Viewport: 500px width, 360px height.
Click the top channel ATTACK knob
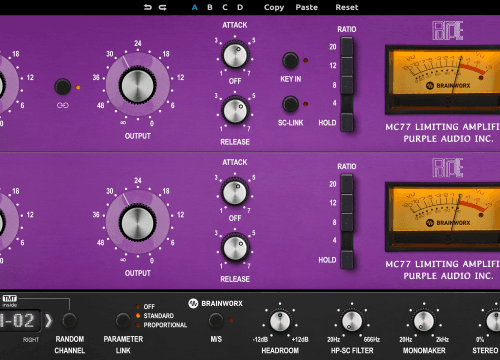pyautogui.click(x=235, y=55)
